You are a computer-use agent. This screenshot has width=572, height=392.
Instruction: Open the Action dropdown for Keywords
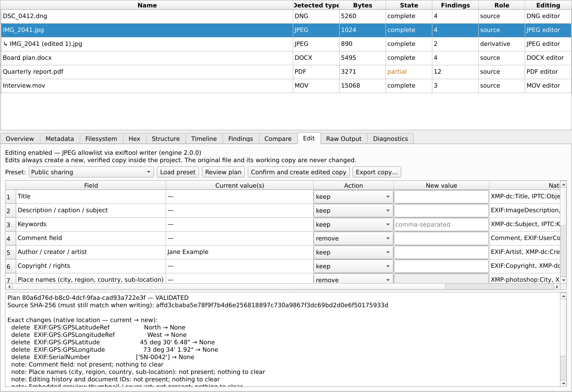(x=353, y=224)
